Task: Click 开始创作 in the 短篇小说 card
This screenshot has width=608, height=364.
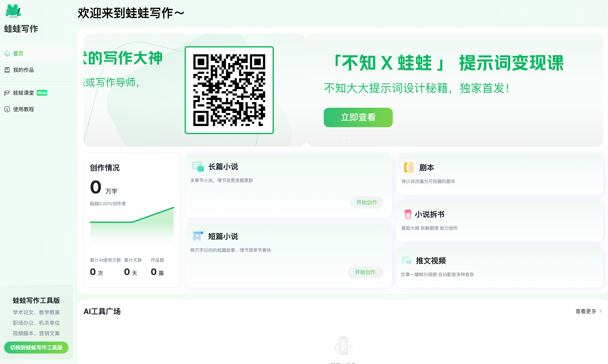Action: (365, 272)
